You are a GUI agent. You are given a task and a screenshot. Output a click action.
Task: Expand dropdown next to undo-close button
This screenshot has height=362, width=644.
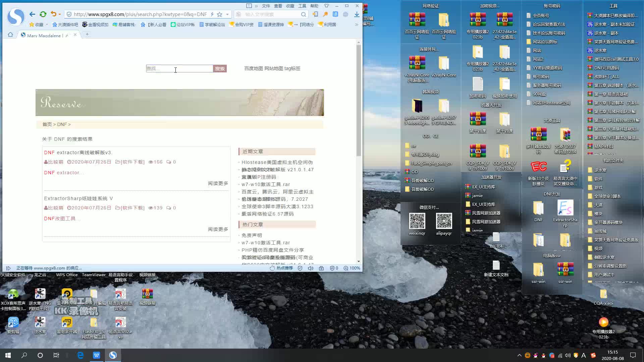[x=60, y=14]
